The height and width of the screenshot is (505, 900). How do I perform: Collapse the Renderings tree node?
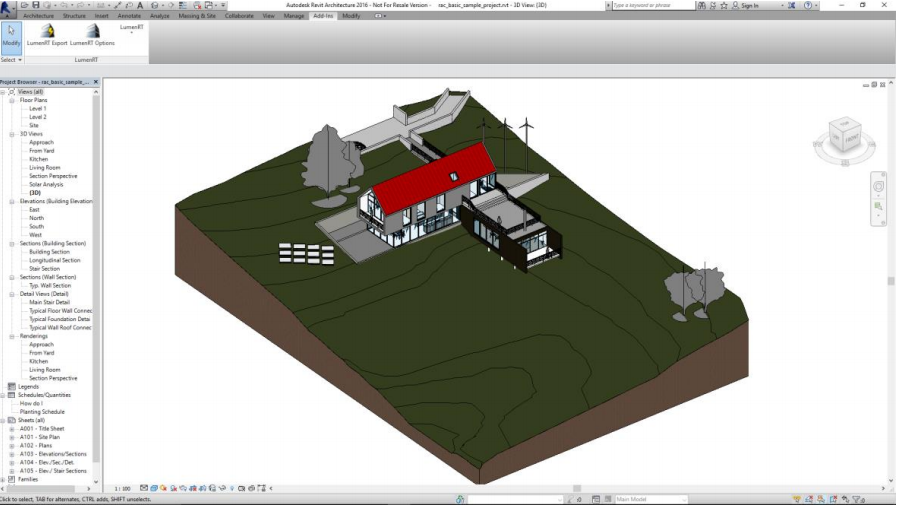[11, 336]
